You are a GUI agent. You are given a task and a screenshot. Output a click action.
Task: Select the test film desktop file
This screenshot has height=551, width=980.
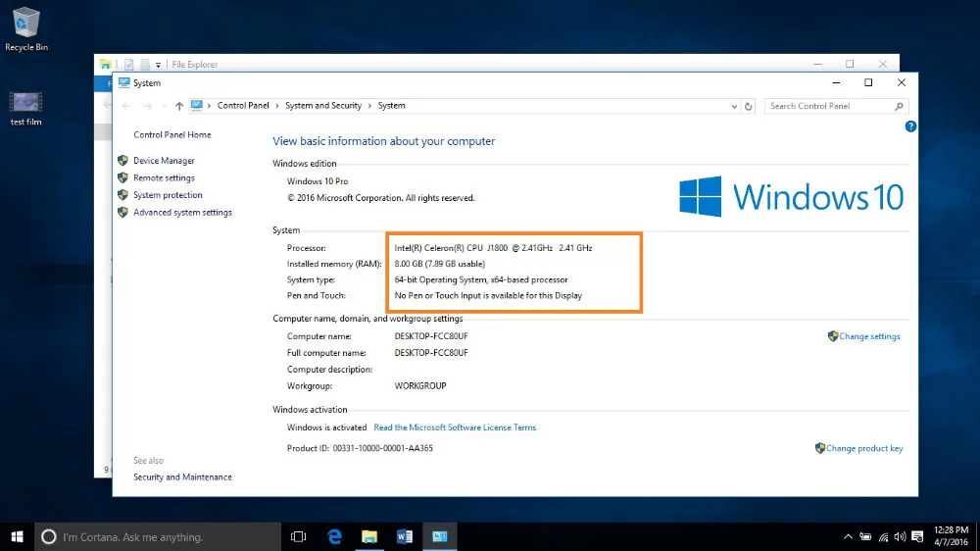click(25, 109)
